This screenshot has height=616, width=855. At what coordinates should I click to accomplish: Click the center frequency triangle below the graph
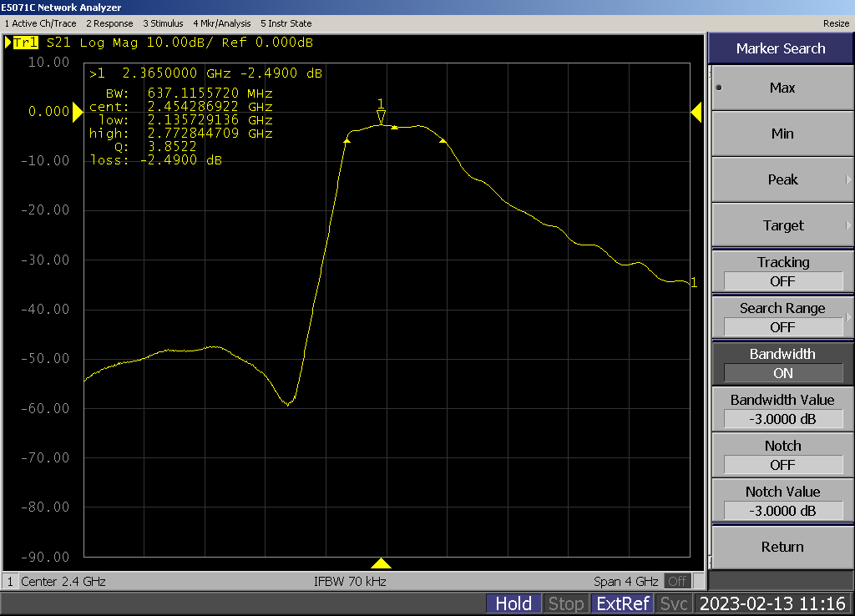(382, 563)
